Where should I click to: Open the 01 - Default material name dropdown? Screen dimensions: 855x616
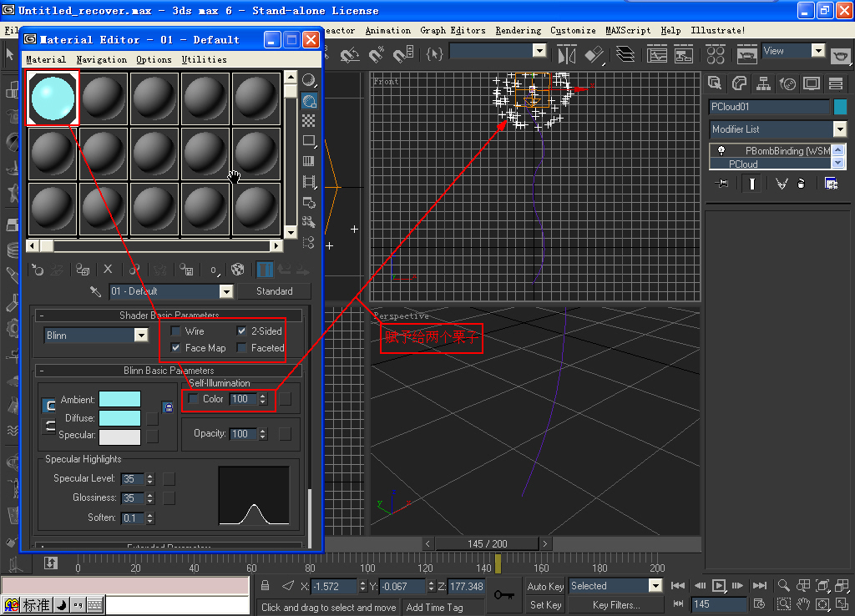point(226,291)
